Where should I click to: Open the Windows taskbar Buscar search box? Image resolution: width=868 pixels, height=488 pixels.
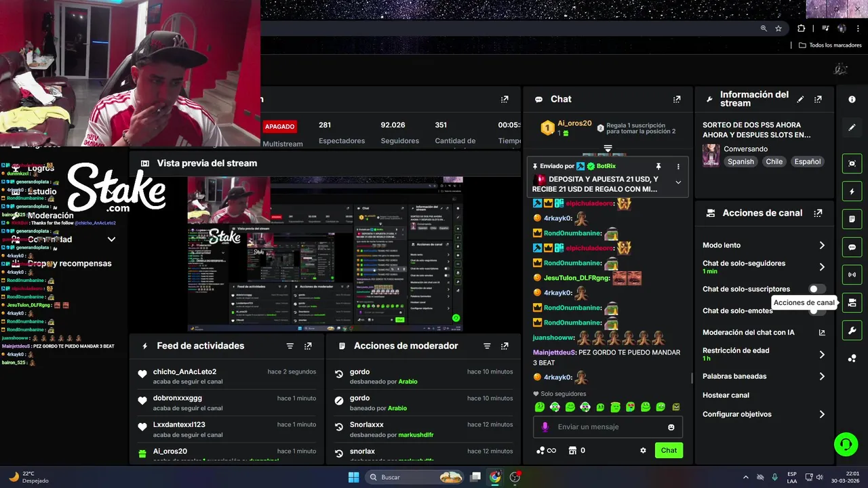click(x=416, y=477)
